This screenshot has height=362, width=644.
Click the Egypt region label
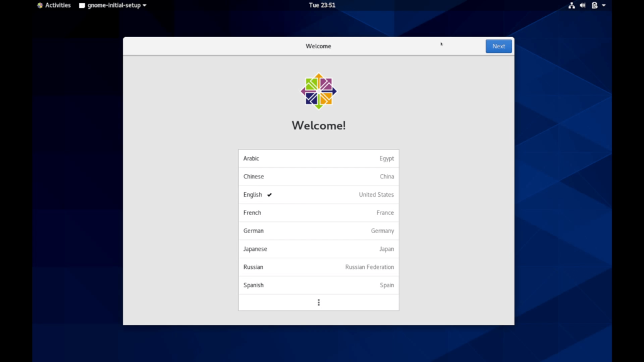point(387,158)
